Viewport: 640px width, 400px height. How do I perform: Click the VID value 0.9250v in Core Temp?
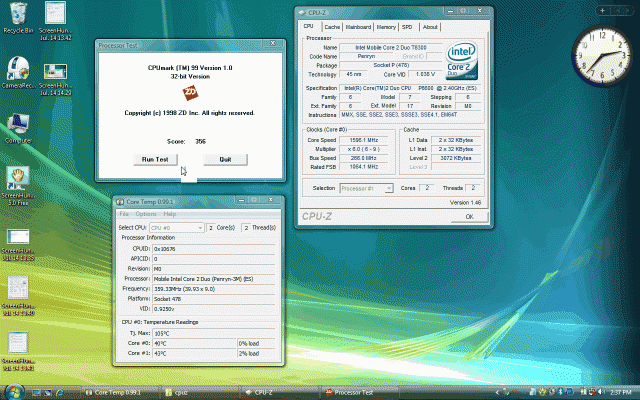[x=213, y=309]
